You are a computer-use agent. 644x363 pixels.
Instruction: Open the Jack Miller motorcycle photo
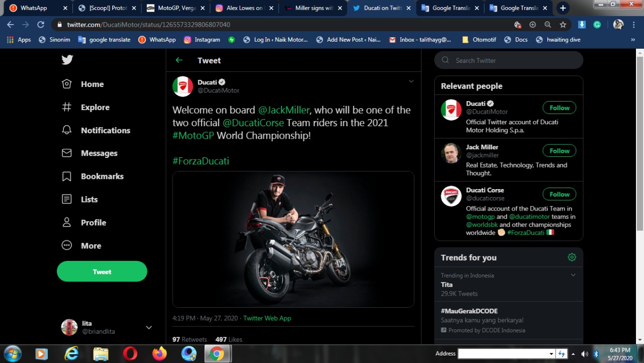[x=293, y=239]
